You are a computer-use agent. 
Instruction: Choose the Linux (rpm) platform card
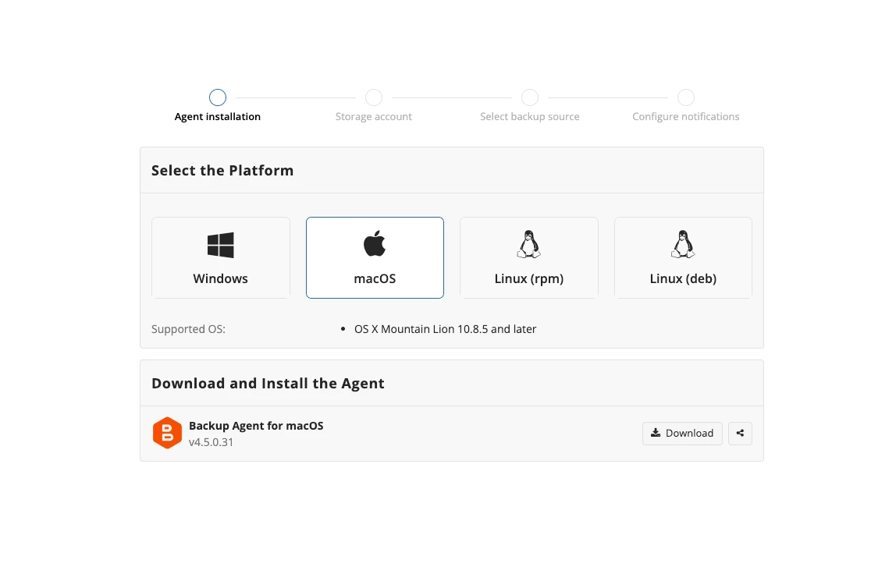(529, 257)
